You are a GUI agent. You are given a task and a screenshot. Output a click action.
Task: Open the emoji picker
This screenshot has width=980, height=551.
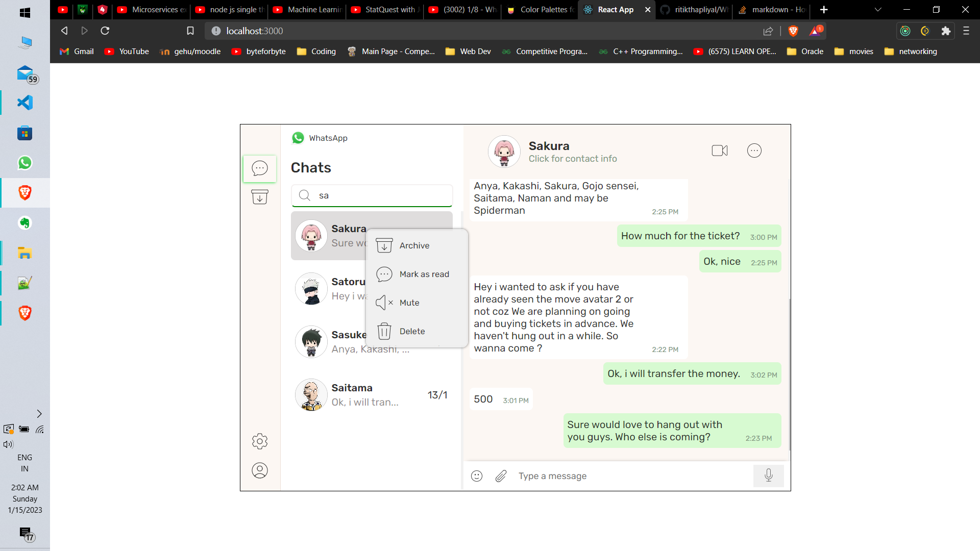pos(477,476)
